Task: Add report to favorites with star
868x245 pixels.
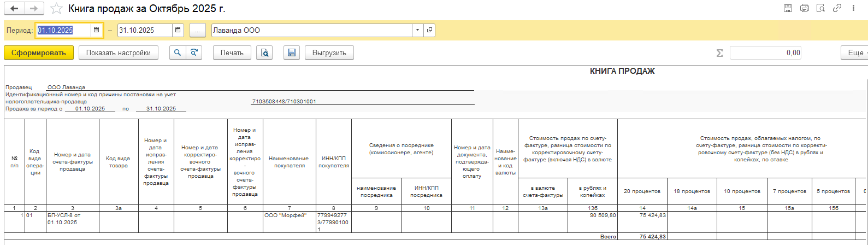Action: tap(56, 9)
